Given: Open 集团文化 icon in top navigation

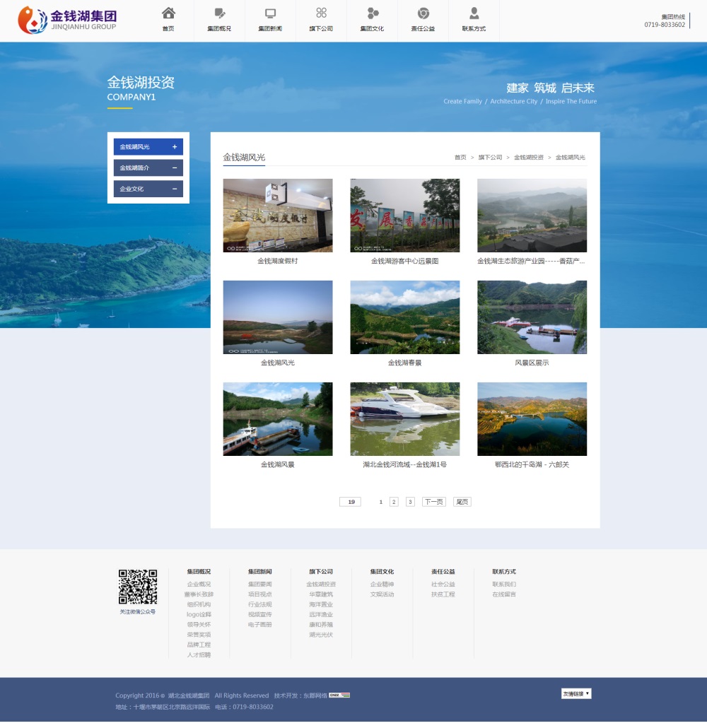Looking at the screenshot, I should 372,13.
